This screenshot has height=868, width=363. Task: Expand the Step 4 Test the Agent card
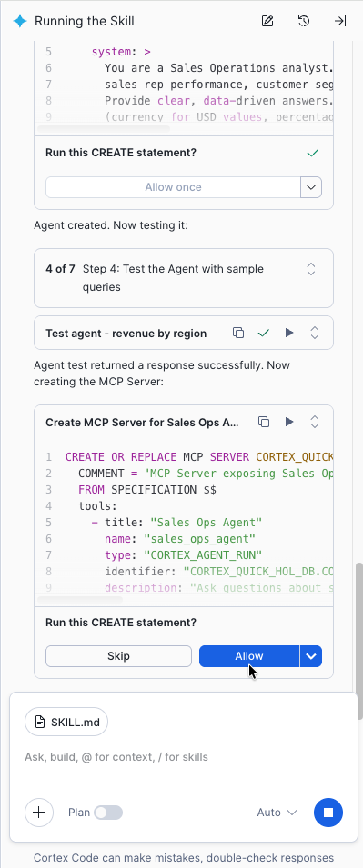(x=311, y=269)
